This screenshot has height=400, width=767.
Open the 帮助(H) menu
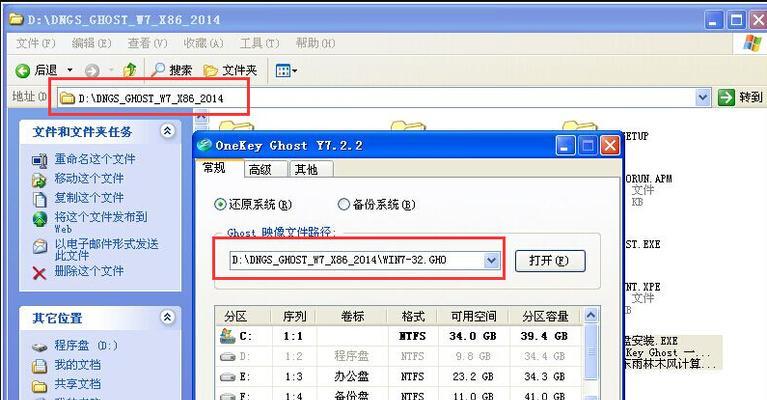pyautogui.click(x=316, y=44)
